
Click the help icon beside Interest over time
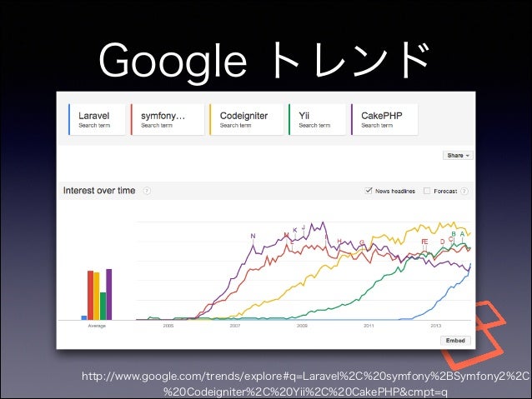point(147,191)
